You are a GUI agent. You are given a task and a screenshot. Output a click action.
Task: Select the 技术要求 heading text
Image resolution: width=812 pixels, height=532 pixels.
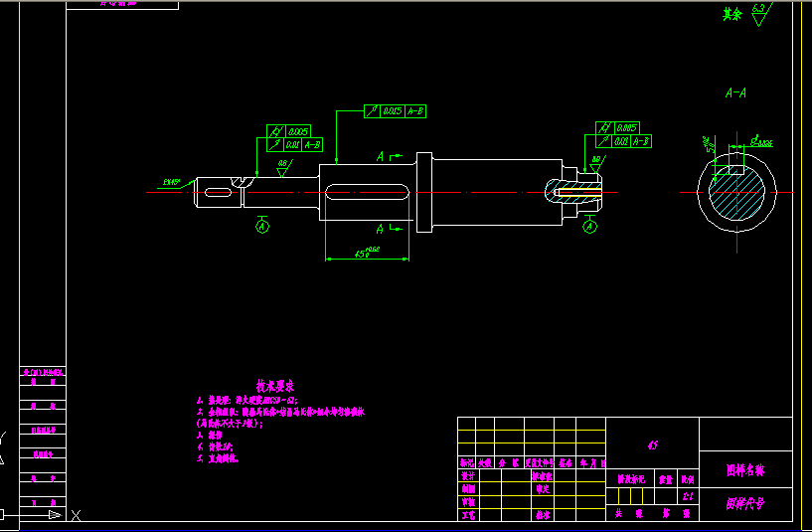(275, 385)
